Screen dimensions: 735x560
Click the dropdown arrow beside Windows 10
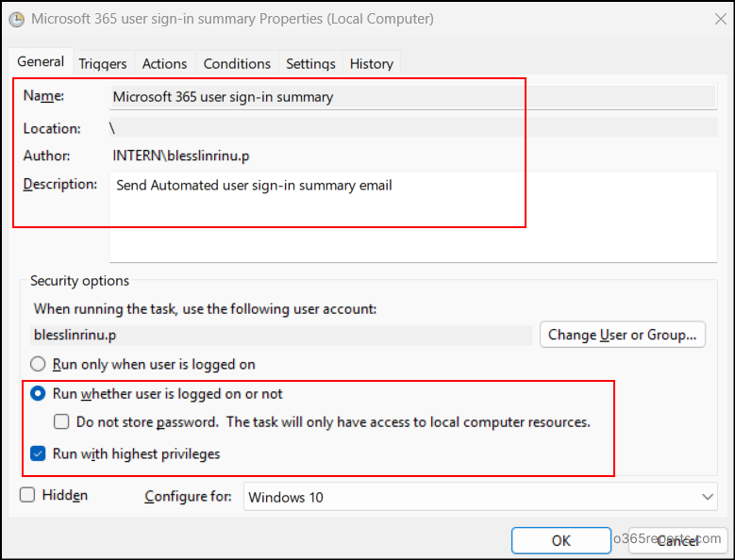[x=709, y=497]
